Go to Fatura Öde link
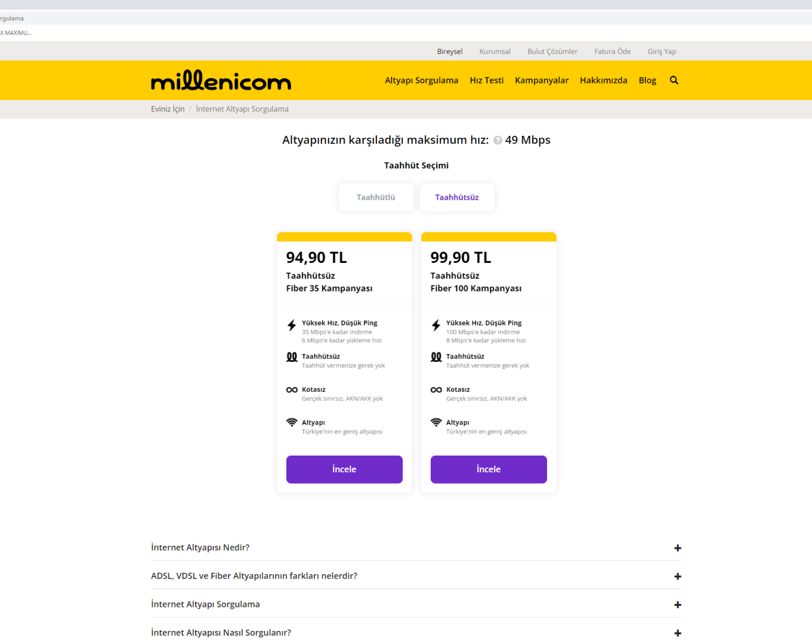Image resolution: width=812 pixels, height=644 pixels. (x=612, y=51)
